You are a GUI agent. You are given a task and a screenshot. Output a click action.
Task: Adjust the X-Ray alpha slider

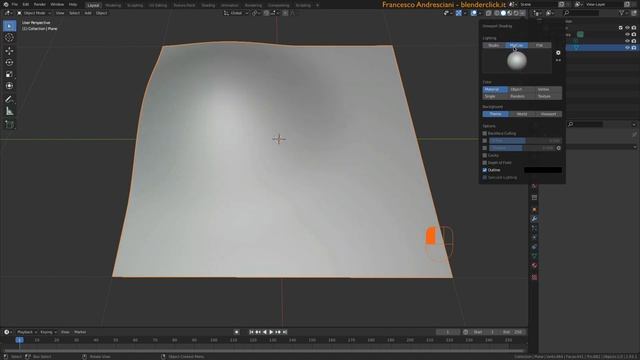[525, 141]
